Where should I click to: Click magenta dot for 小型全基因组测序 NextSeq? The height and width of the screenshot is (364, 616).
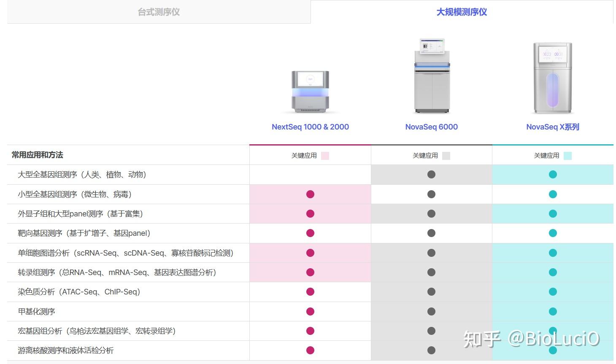310,194
